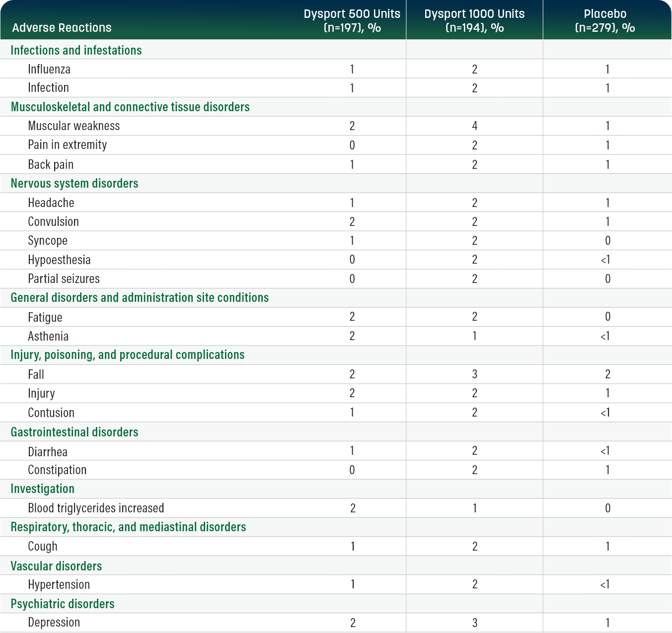Click the Dysport 1000 Units column header
The height and width of the screenshot is (633, 672).
[x=474, y=20]
